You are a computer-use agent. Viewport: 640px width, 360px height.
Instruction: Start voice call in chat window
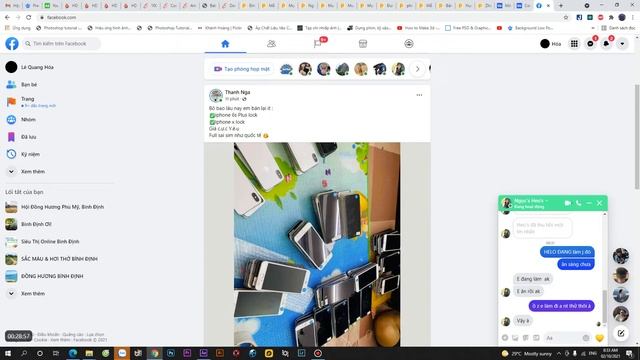click(578, 203)
